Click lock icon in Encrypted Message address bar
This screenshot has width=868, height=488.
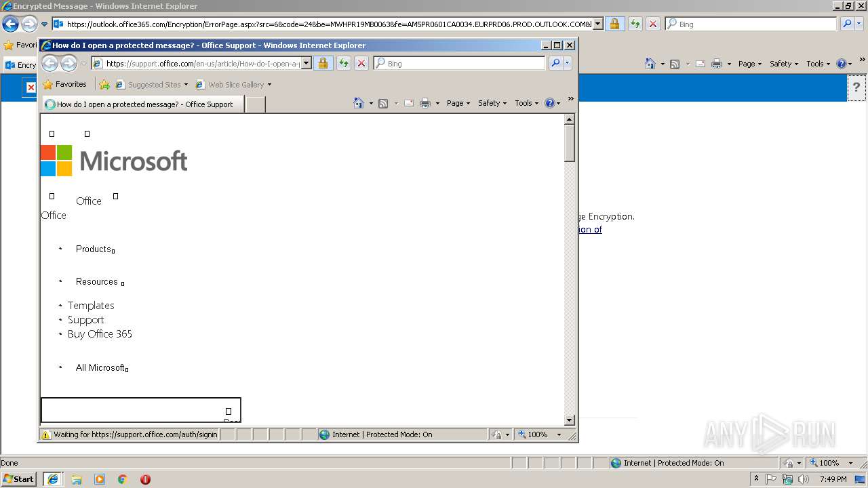pyautogui.click(x=614, y=24)
